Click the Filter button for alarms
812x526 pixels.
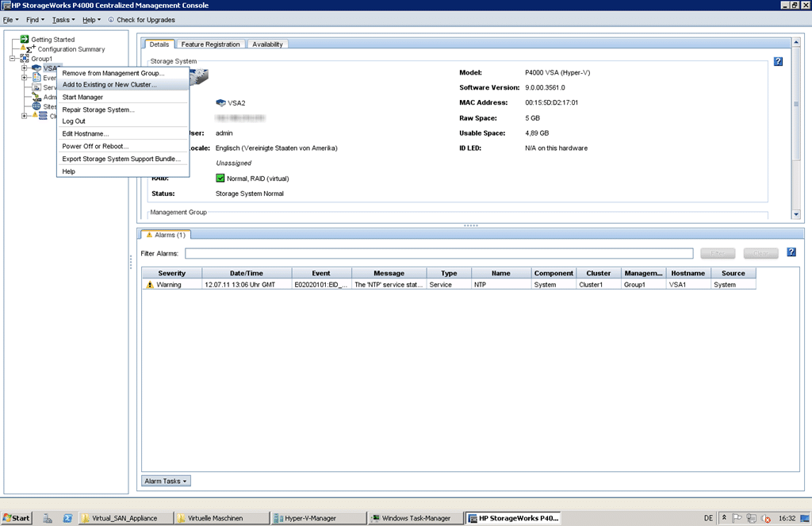pyautogui.click(x=718, y=253)
